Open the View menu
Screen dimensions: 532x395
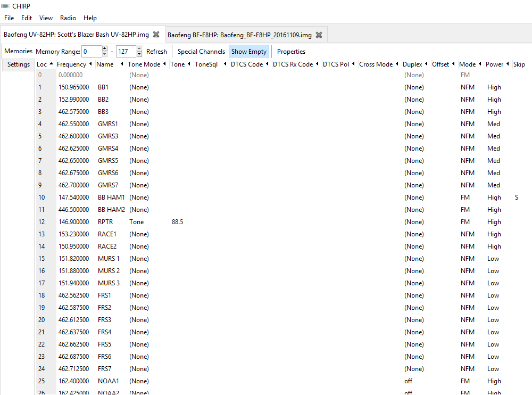46,18
